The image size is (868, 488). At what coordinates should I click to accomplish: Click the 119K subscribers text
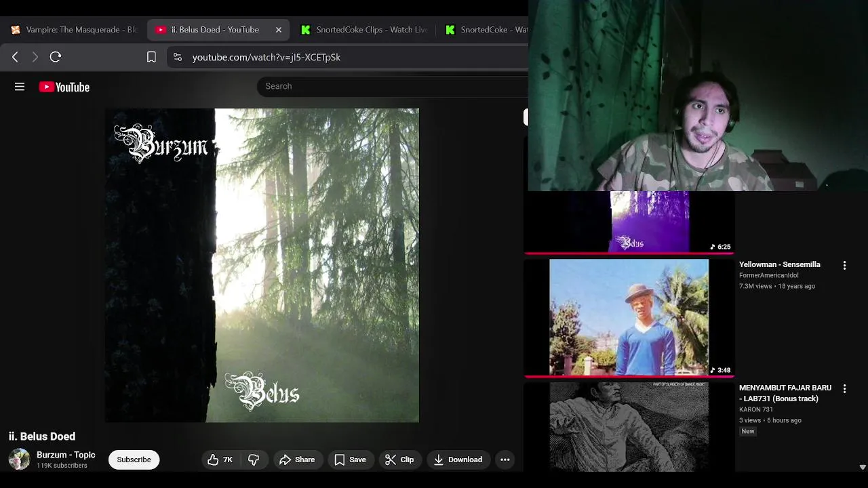(62, 466)
